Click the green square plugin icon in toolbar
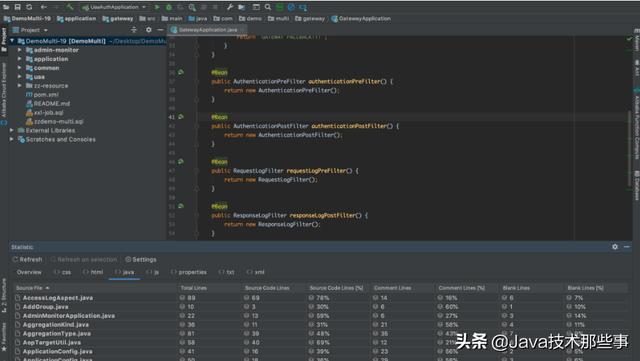 [280, 7]
